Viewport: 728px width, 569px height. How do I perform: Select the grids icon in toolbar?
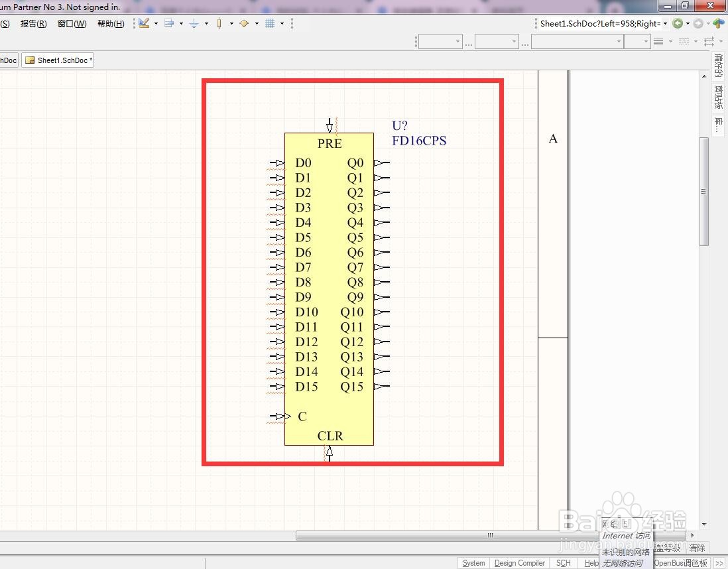pyautogui.click(x=270, y=23)
